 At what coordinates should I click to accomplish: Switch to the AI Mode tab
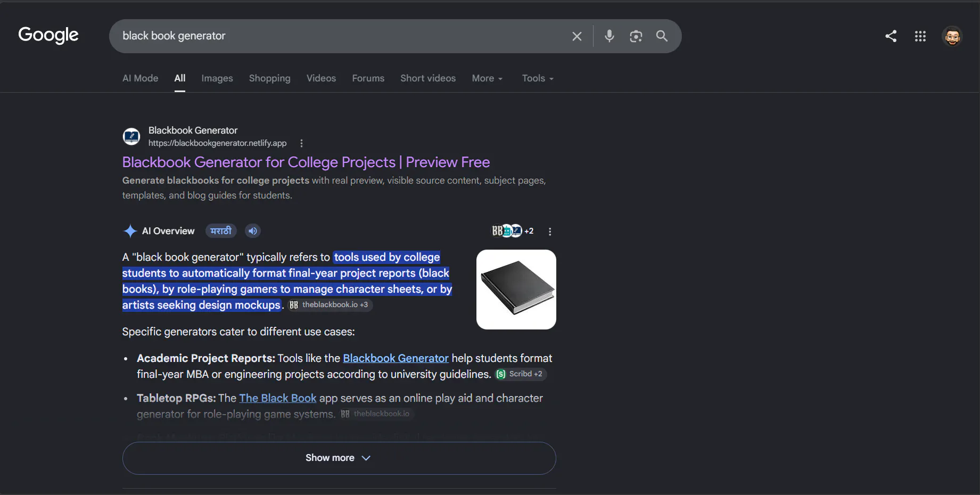tap(141, 78)
